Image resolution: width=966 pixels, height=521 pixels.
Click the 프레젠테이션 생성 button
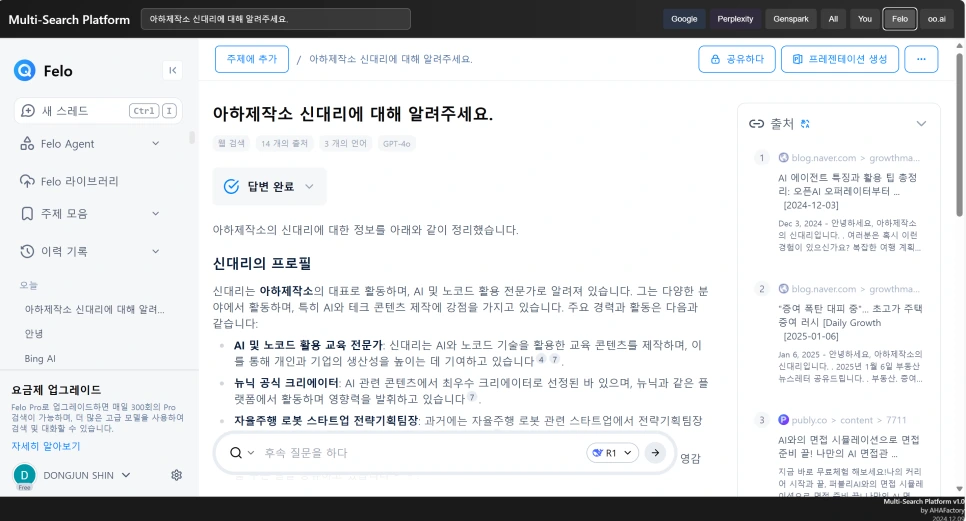point(840,59)
